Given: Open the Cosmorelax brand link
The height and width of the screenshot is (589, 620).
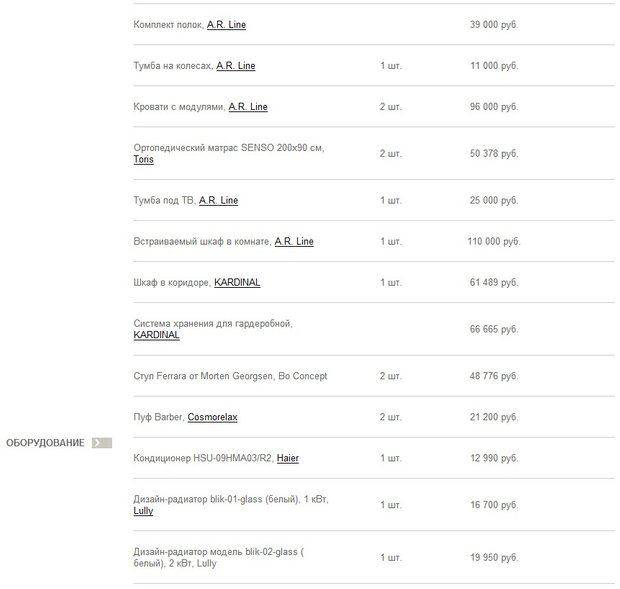Looking at the screenshot, I should (x=212, y=417).
